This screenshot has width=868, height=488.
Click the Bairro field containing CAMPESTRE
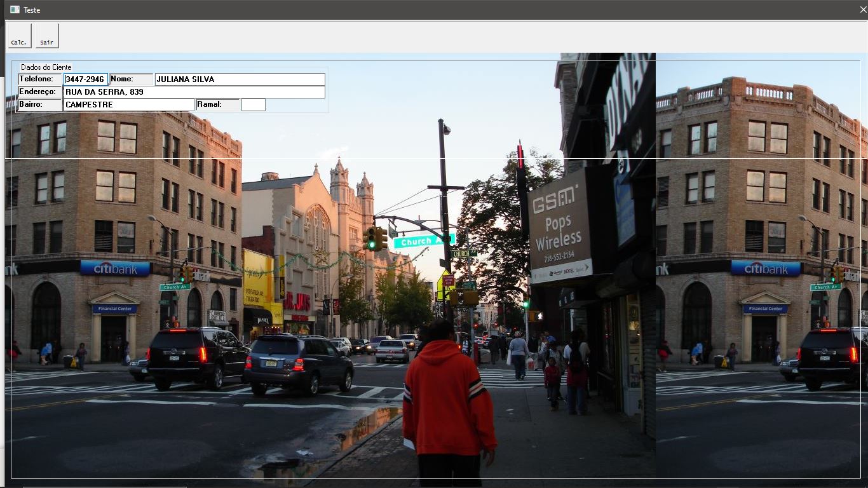pos(128,105)
